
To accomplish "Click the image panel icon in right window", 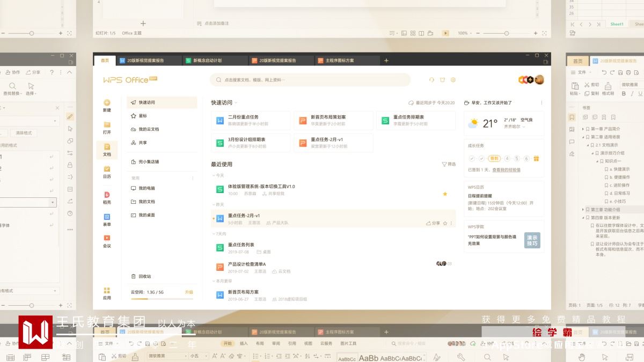I will 572,130.
